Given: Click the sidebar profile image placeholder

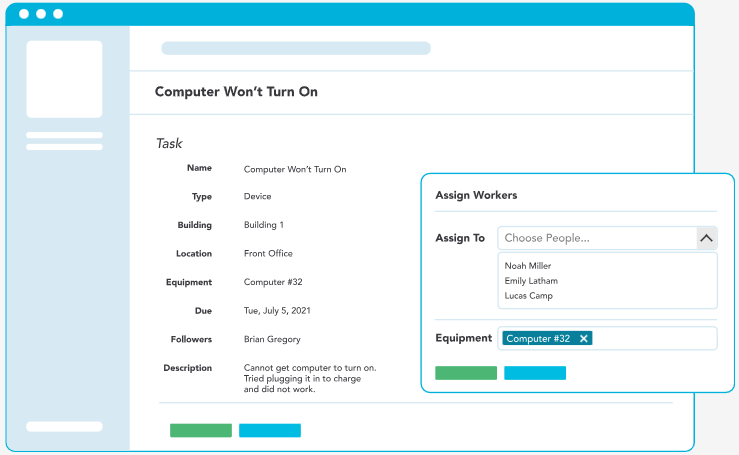Looking at the screenshot, I should tap(64, 79).
